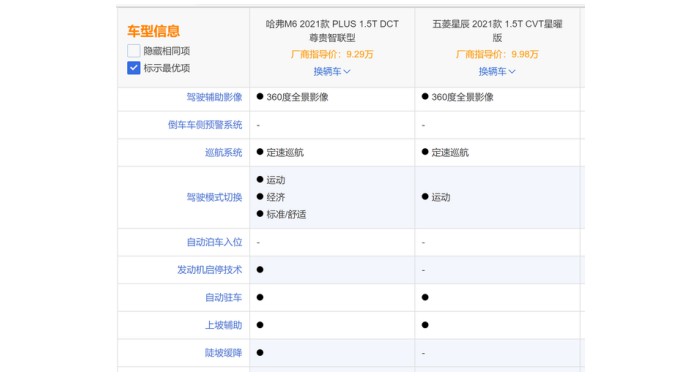The height and width of the screenshot is (376, 685).
Task: Uncheck the 标示最优项 checkbox
Action: (x=134, y=68)
